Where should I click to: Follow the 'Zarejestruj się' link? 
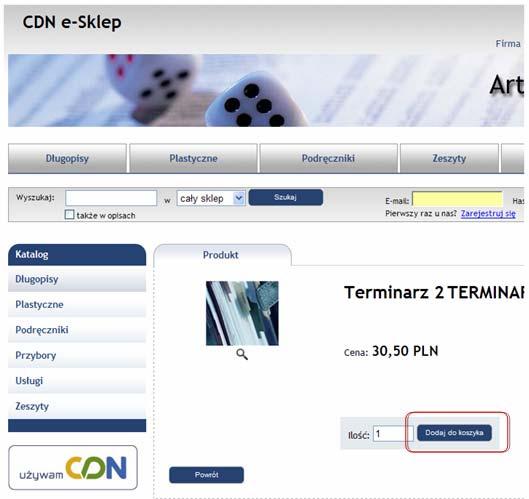[x=488, y=214]
